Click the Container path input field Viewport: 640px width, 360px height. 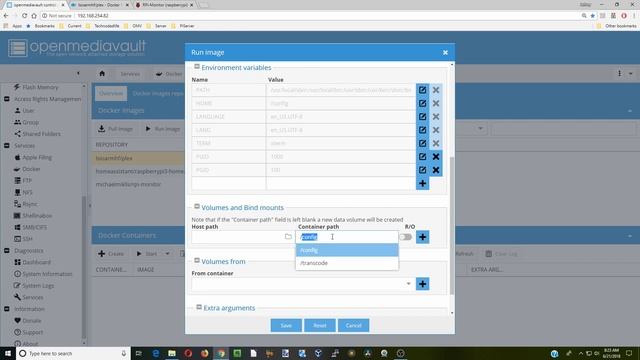[347, 237]
